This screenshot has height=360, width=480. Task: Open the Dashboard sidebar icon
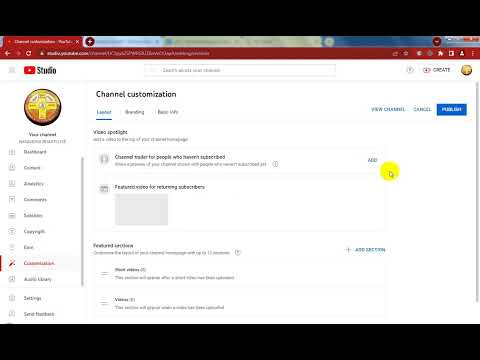point(12,152)
